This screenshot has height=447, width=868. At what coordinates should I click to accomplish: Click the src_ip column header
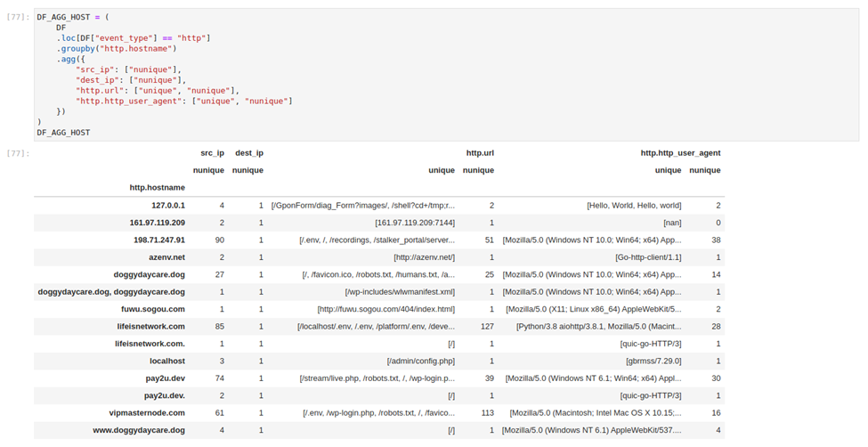click(x=212, y=153)
